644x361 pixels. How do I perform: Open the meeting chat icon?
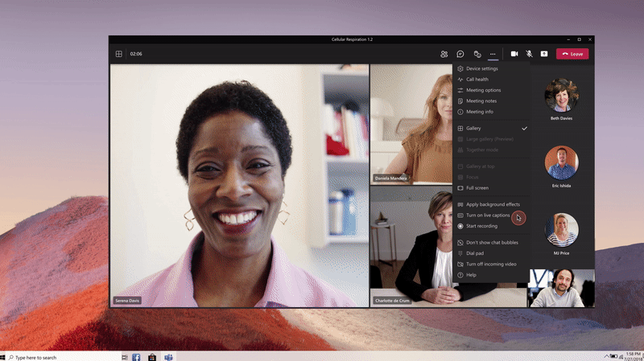click(460, 54)
